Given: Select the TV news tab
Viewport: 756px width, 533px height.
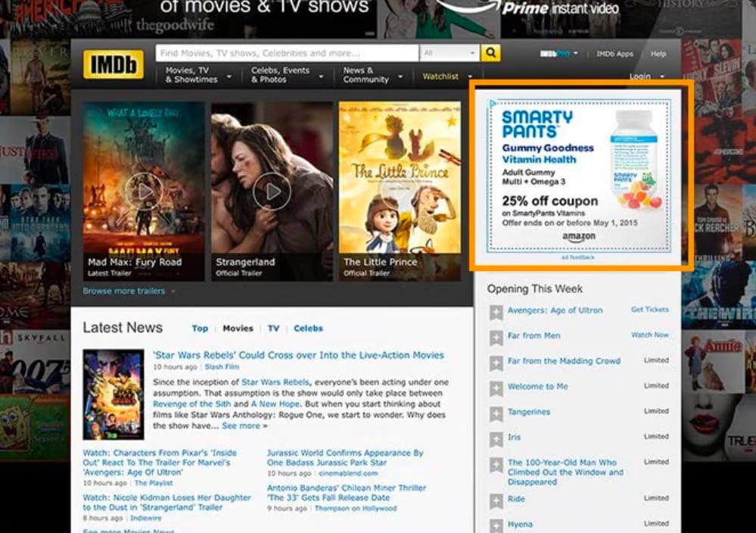Looking at the screenshot, I should 273,329.
